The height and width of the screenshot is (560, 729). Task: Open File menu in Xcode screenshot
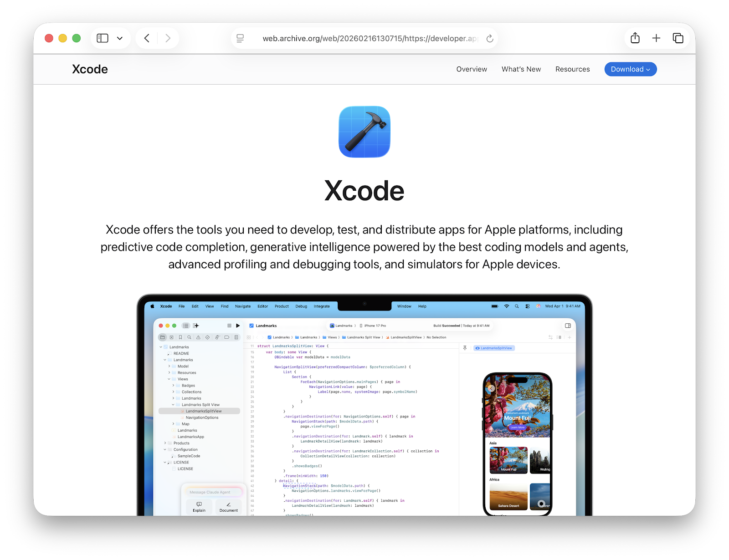pos(181,306)
